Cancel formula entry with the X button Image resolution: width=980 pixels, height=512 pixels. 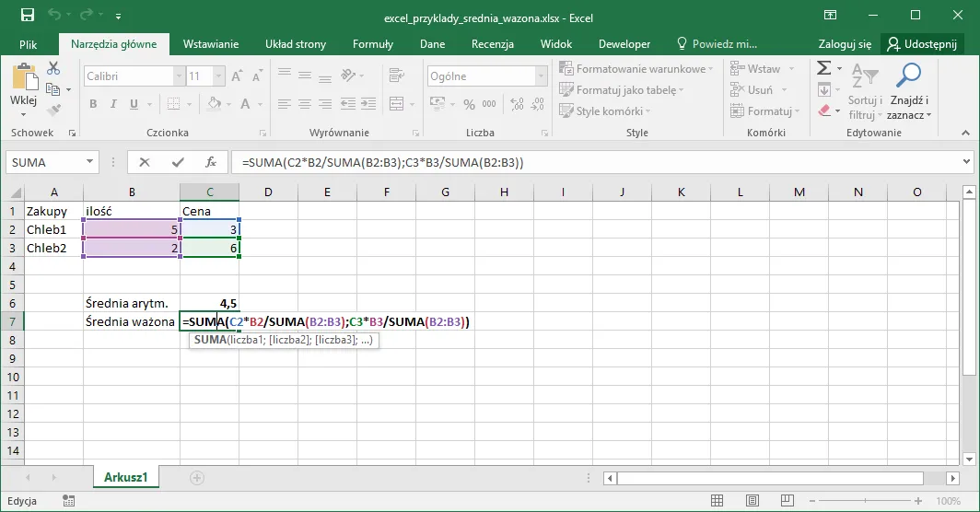click(145, 163)
